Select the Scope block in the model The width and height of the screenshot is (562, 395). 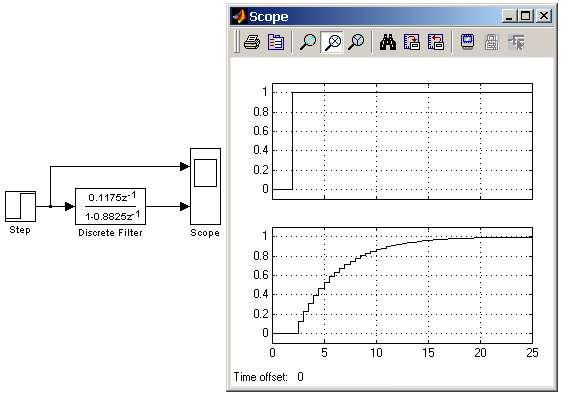point(205,186)
